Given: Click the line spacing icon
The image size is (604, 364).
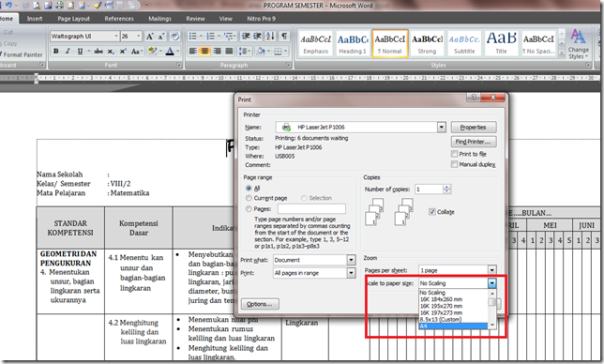Looking at the screenshot, I should tap(242, 52).
